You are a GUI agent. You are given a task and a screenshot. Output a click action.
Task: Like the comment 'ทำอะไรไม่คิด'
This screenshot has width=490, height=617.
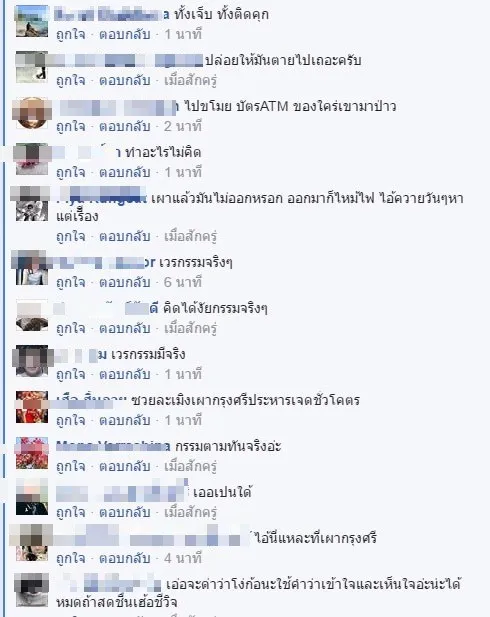click(x=70, y=173)
